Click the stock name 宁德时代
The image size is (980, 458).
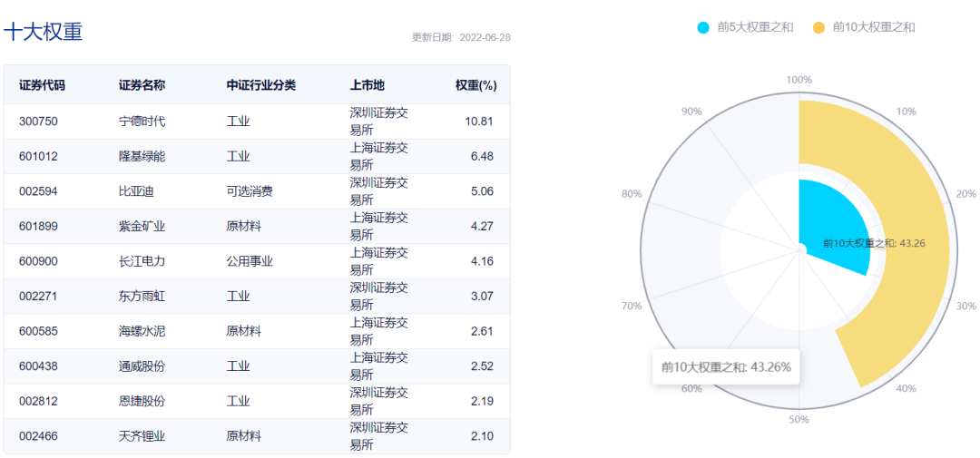click(x=142, y=122)
